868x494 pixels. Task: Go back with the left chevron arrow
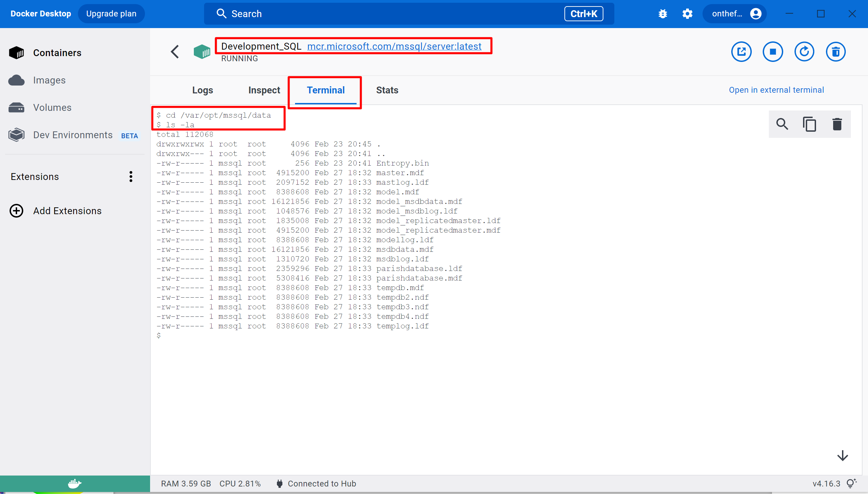[x=175, y=52]
